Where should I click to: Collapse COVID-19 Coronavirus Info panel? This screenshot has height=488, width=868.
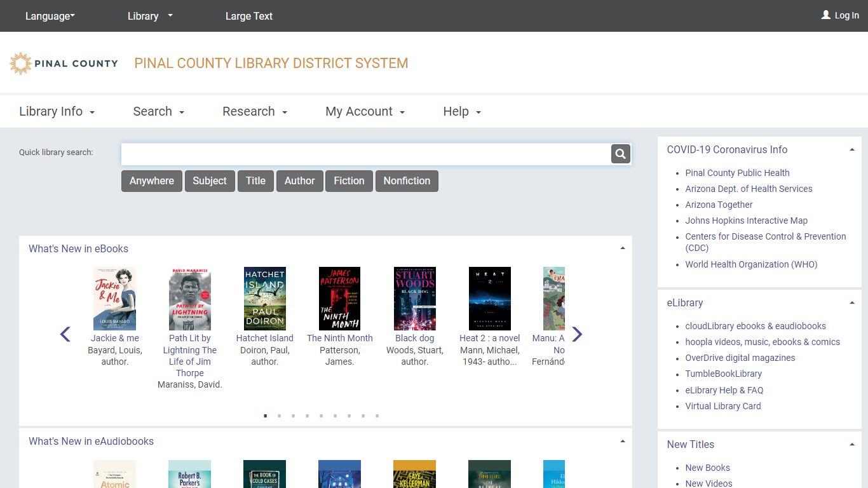[852, 150]
